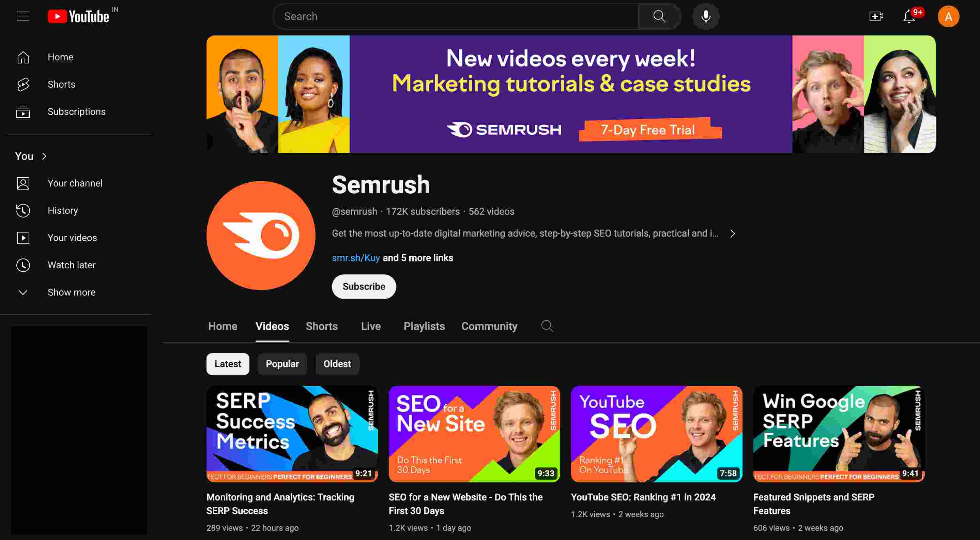Click the Subscriptions icon in sidebar
Viewport: 980px width, 540px height.
[x=22, y=112]
